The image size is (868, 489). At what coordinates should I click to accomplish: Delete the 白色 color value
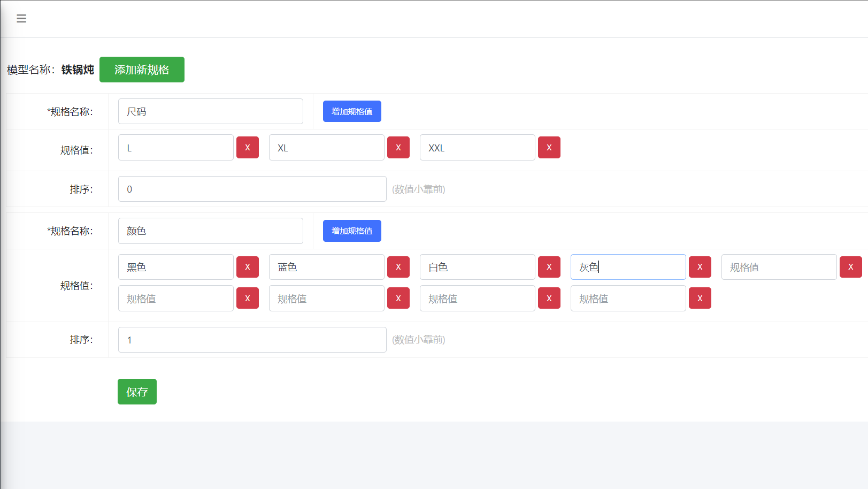tap(549, 267)
